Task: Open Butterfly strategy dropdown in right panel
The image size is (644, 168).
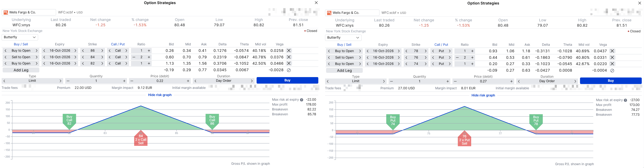Action: (x=343, y=38)
